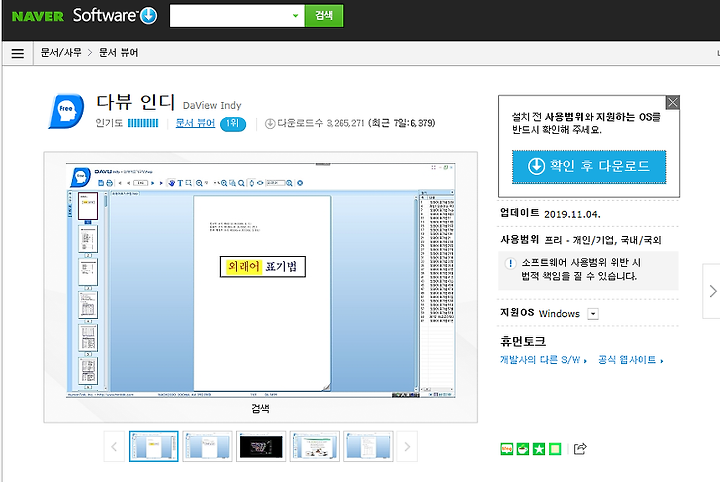
Task: Click the exclamation warning icon
Action: (510, 263)
